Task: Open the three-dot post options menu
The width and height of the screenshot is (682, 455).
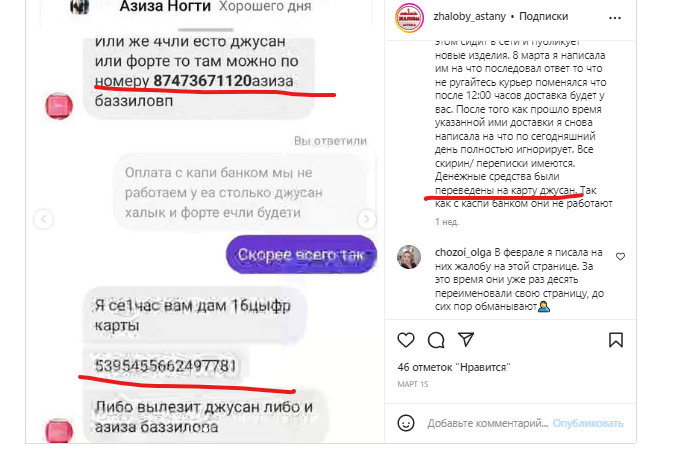Action: [x=615, y=18]
